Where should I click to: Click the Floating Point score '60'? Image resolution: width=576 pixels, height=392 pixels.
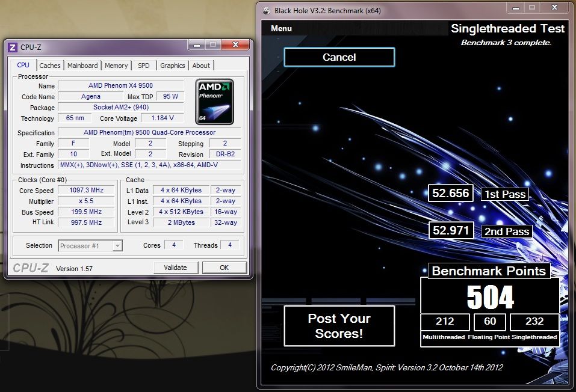[x=490, y=322]
